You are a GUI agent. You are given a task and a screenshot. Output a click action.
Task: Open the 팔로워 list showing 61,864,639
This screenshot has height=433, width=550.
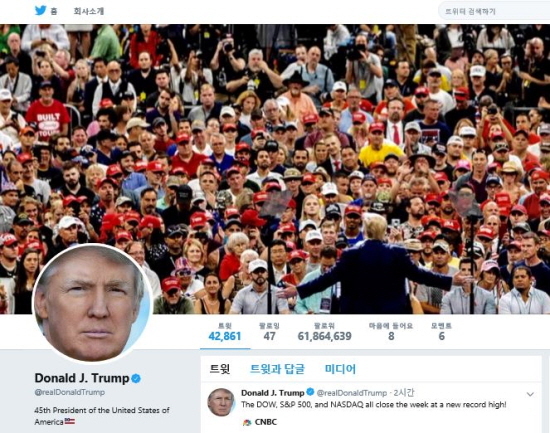tap(324, 332)
